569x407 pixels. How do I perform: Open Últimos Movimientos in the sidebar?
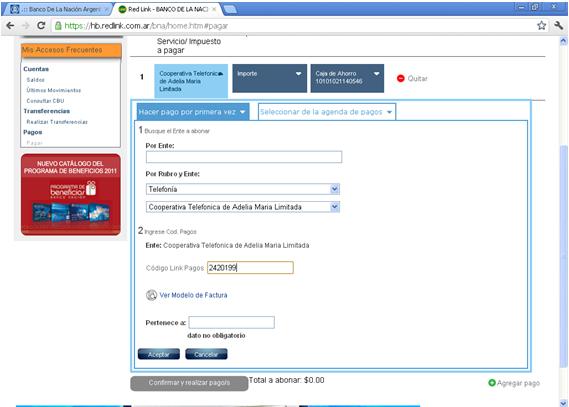[x=54, y=90]
